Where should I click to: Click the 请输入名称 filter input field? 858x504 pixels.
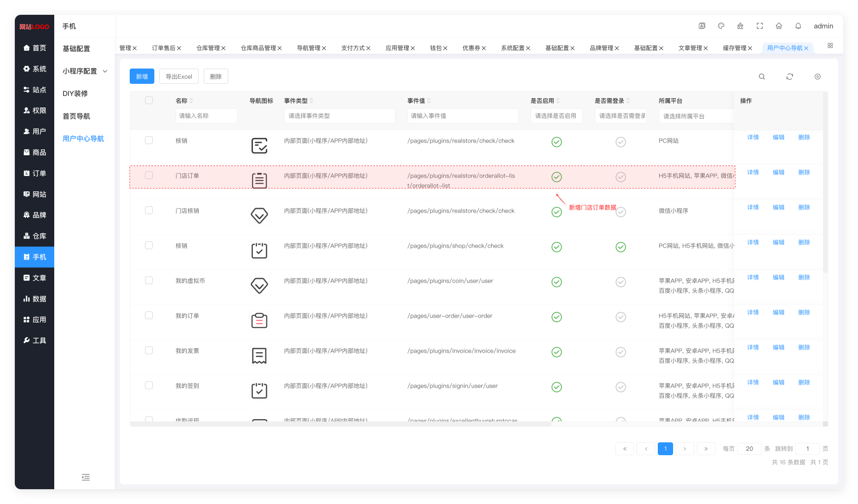tap(206, 116)
